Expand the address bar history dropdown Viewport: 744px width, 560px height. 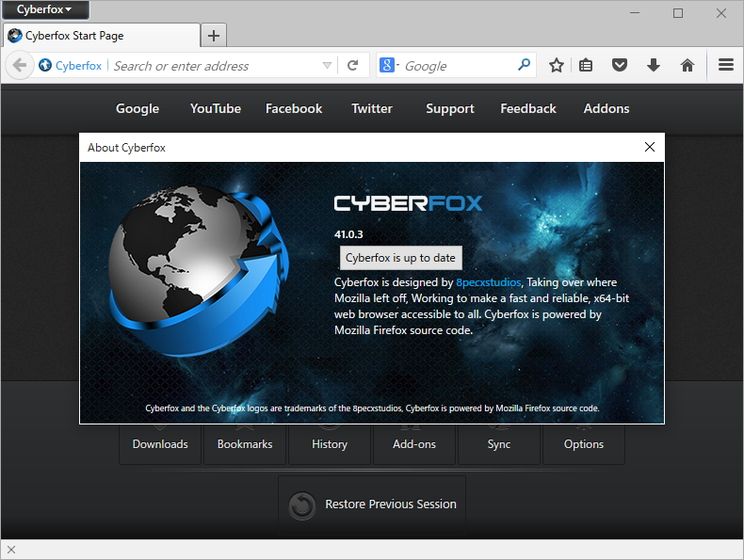coord(327,66)
